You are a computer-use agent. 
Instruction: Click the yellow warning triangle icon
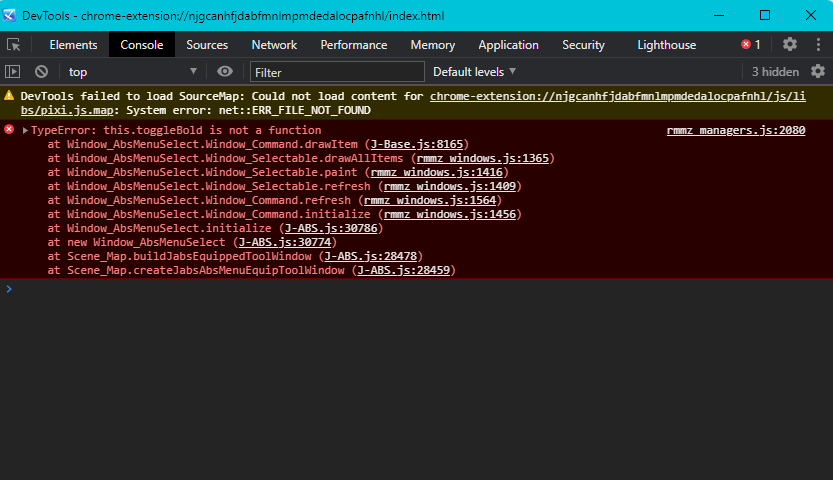[x=9, y=96]
